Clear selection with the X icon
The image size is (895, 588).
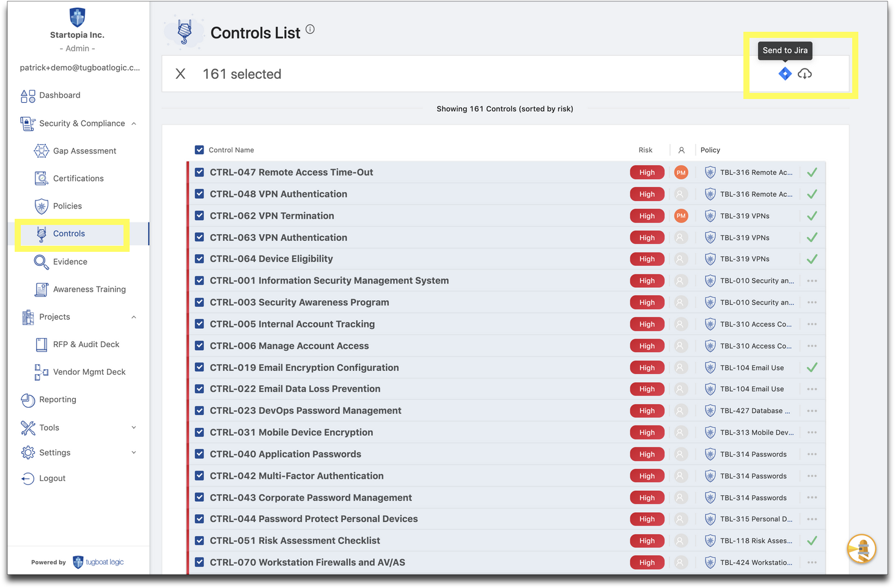coord(180,74)
